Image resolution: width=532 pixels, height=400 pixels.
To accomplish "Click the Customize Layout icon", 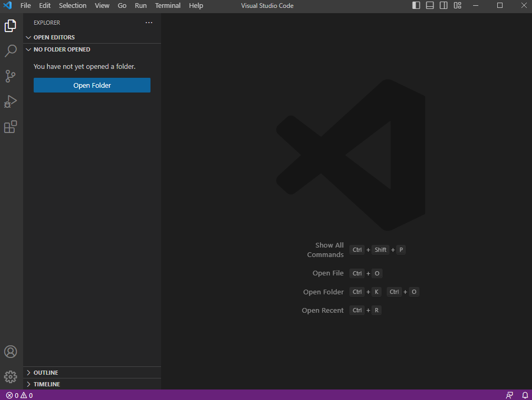I will (457, 6).
